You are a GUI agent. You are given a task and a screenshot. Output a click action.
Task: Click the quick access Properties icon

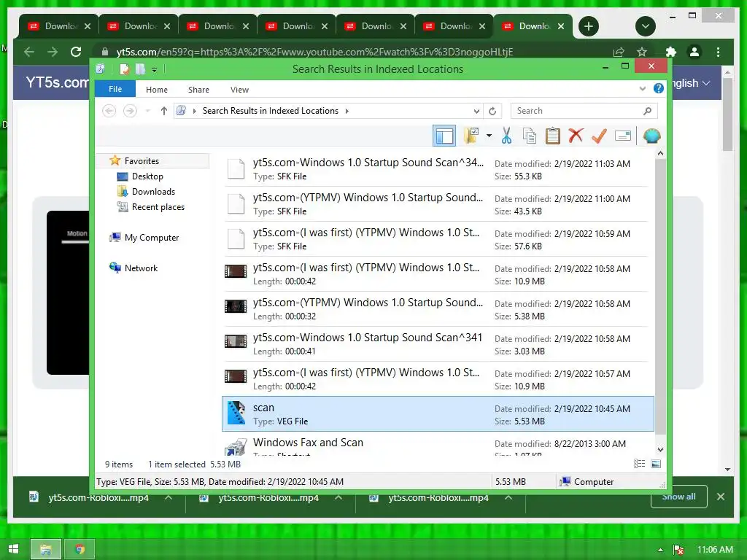click(x=124, y=69)
